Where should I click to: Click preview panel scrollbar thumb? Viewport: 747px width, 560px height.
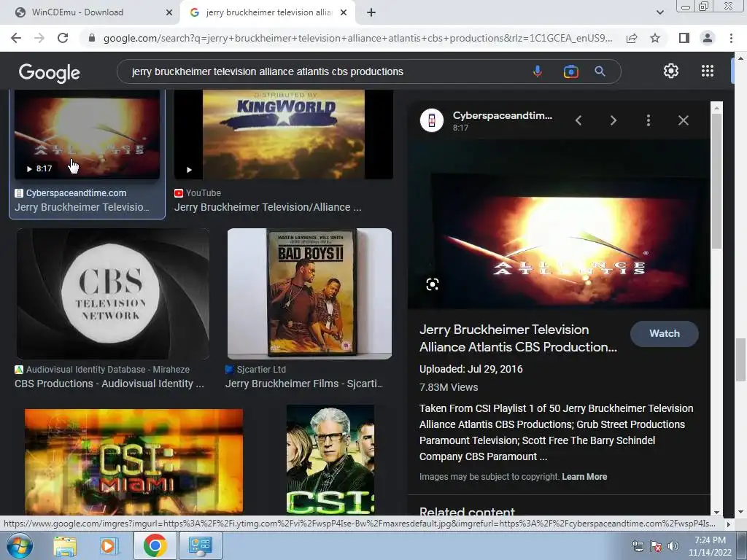pyautogui.click(x=716, y=181)
